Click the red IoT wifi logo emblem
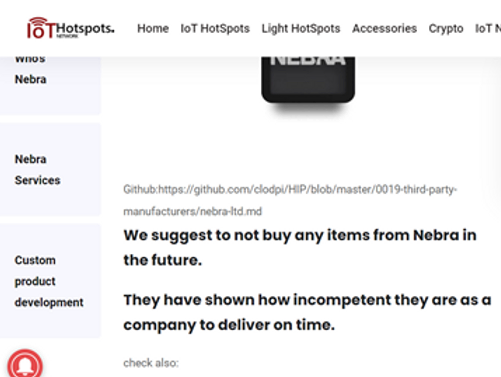 (40, 28)
